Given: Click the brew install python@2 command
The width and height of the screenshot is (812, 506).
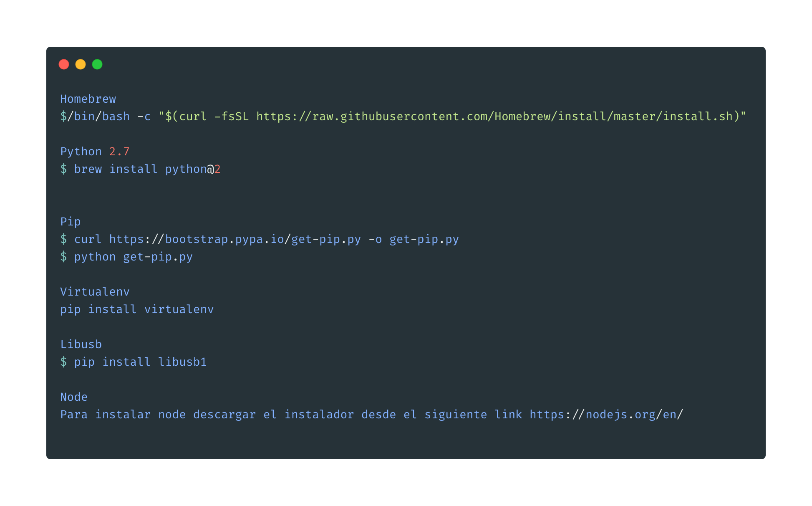Looking at the screenshot, I should coord(147,169).
